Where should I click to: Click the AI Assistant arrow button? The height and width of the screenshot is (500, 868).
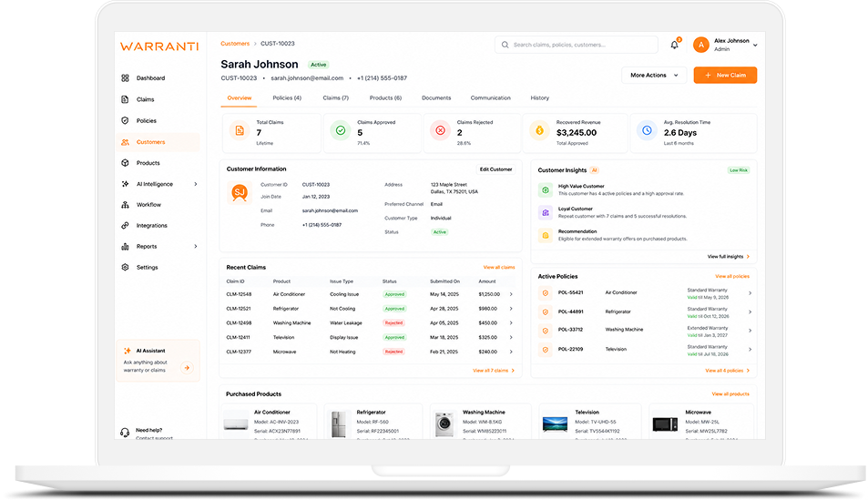187,368
